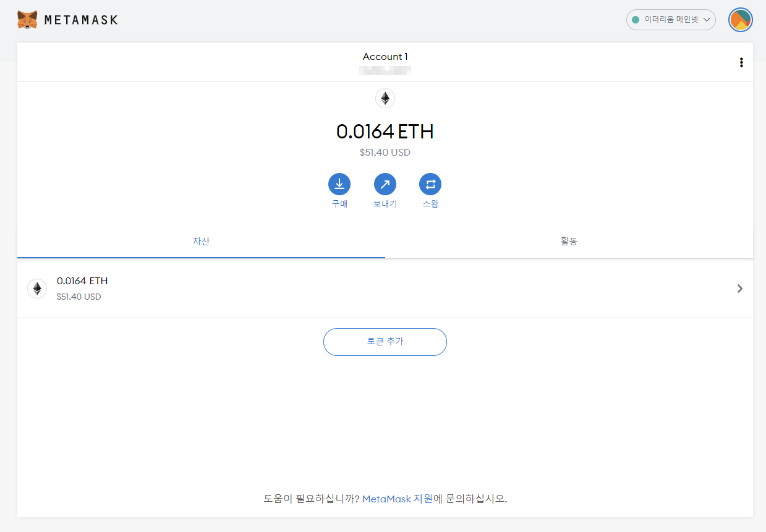The width and height of the screenshot is (766, 532).
Task: Select the 자산 (Assets) tab
Action: tap(201, 242)
